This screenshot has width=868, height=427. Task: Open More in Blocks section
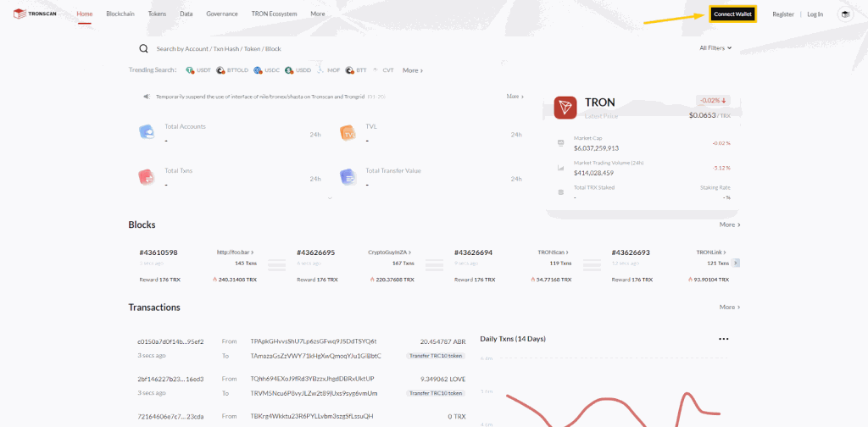click(x=730, y=225)
